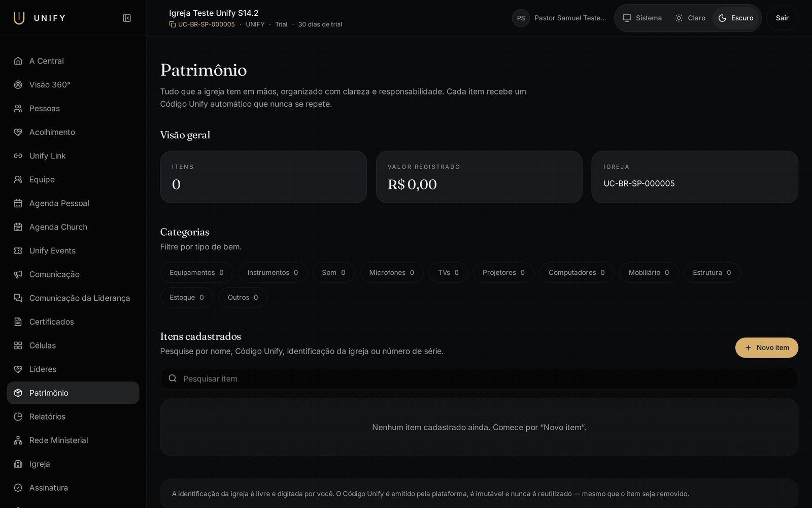812x508 pixels.
Task: Open Assinatura in sidebar
Action: coord(73,488)
